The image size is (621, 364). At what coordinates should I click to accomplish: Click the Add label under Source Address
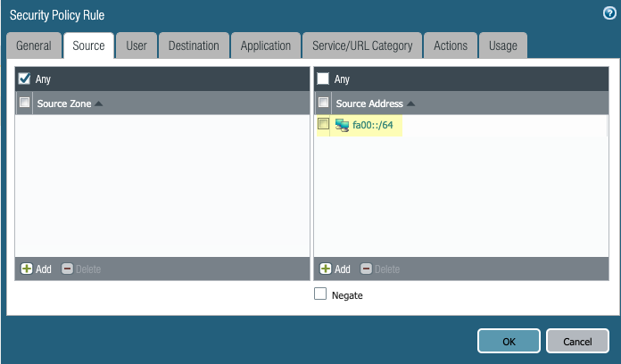pyautogui.click(x=343, y=269)
